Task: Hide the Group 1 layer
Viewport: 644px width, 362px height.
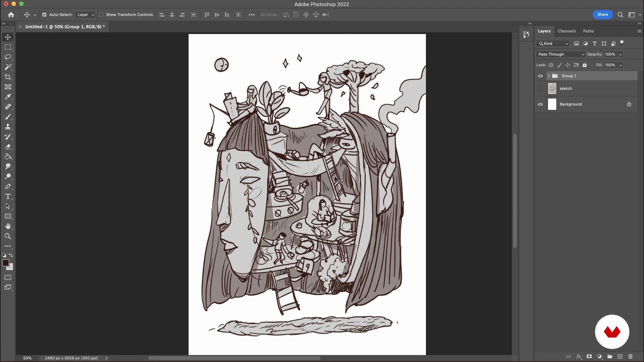Action: point(540,76)
